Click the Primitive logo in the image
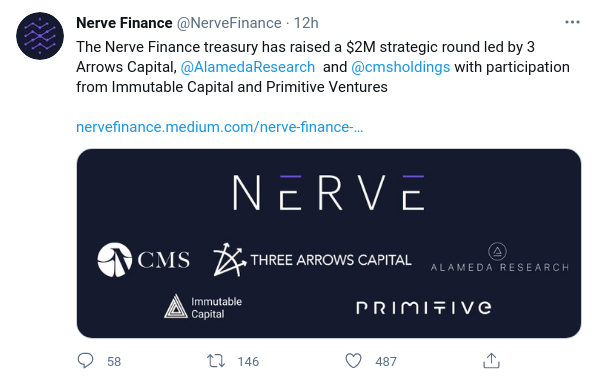The width and height of the screenshot is (598, 382). [x=424, y=308]
